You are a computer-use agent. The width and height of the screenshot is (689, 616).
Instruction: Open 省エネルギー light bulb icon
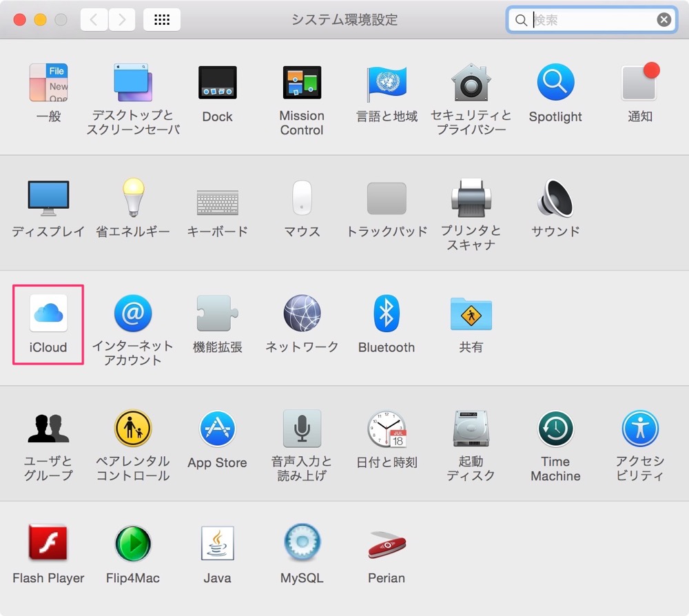pos(133,197)
